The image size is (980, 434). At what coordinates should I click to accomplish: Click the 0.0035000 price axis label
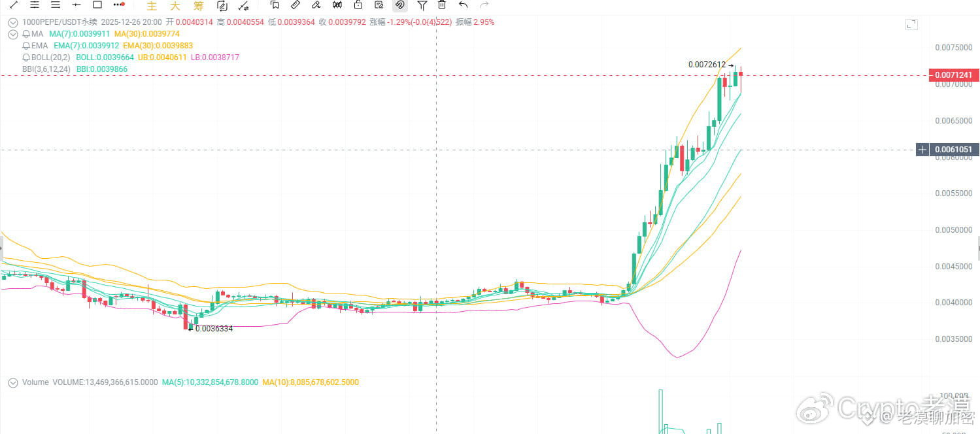[x=953, y=339]
